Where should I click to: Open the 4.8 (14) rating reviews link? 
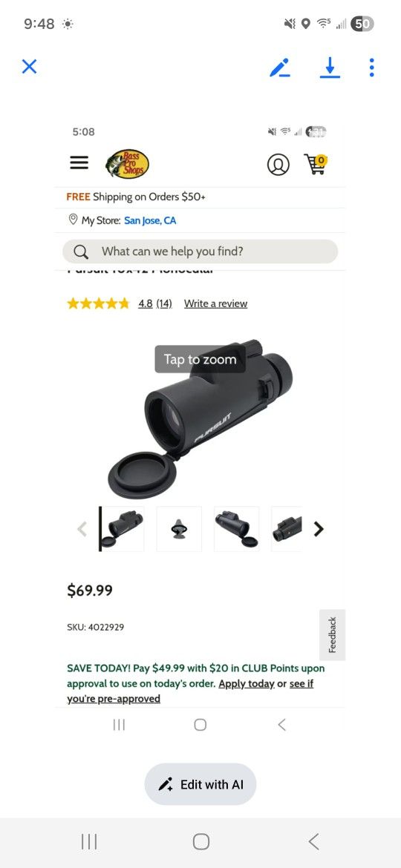click(155, 303)
